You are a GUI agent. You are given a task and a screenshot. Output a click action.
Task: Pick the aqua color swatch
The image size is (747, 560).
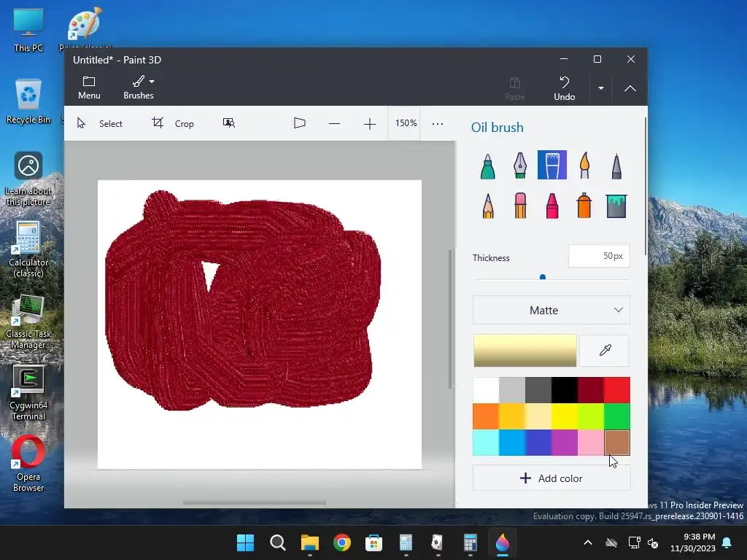tap(486, 443)
